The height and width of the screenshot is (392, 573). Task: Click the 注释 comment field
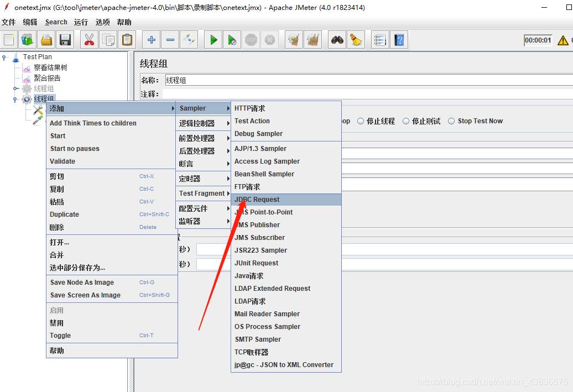(368, 94)
